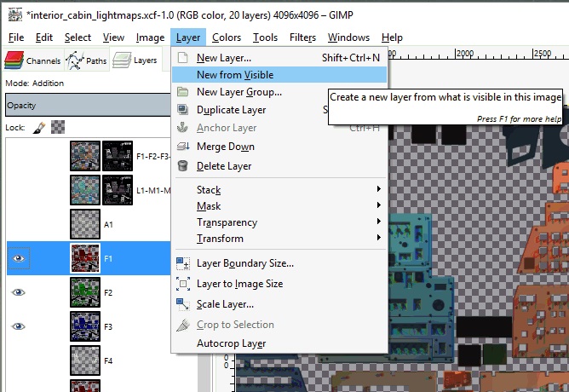Viewport: 569px width, 392px height.
Task: Choose New Layer... menu entry
Action: pos(279,58)
